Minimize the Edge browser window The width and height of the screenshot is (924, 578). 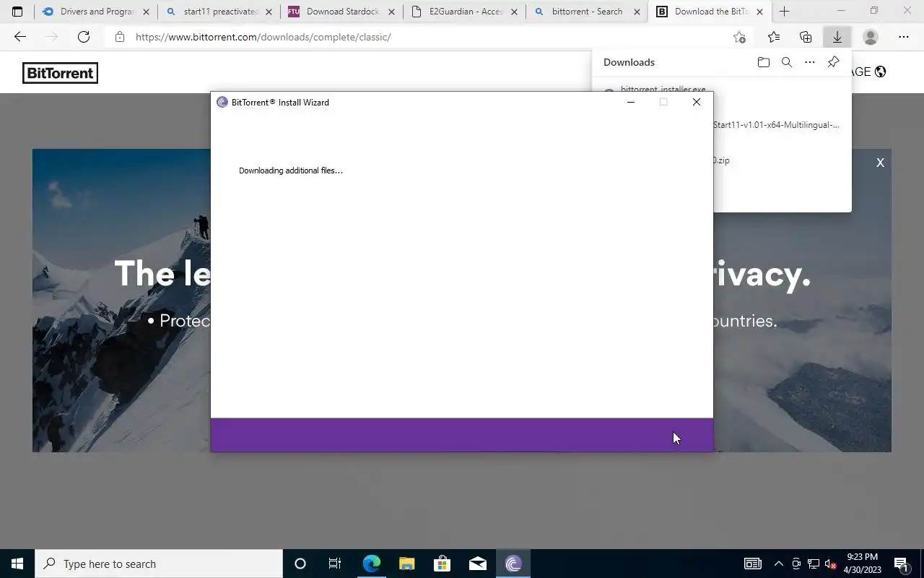[x=840, y=11]
